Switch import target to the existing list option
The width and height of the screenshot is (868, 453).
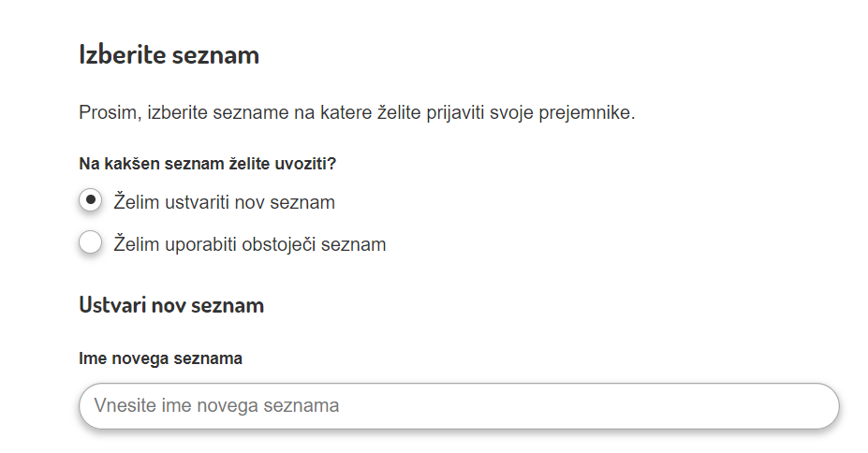pyautogui.click(x=91, y=243)
